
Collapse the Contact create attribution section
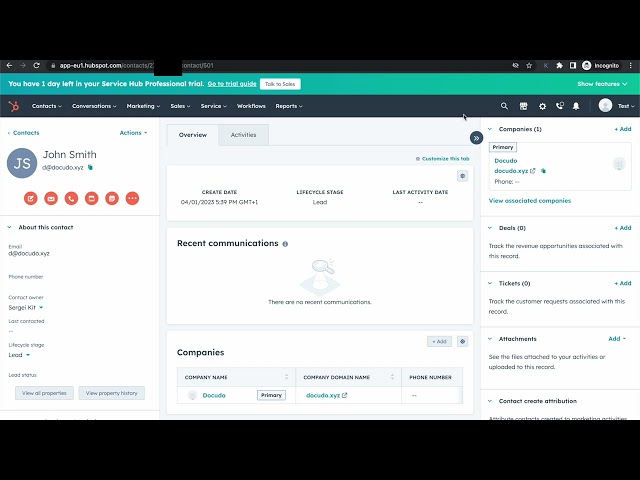tap(490, 401)
